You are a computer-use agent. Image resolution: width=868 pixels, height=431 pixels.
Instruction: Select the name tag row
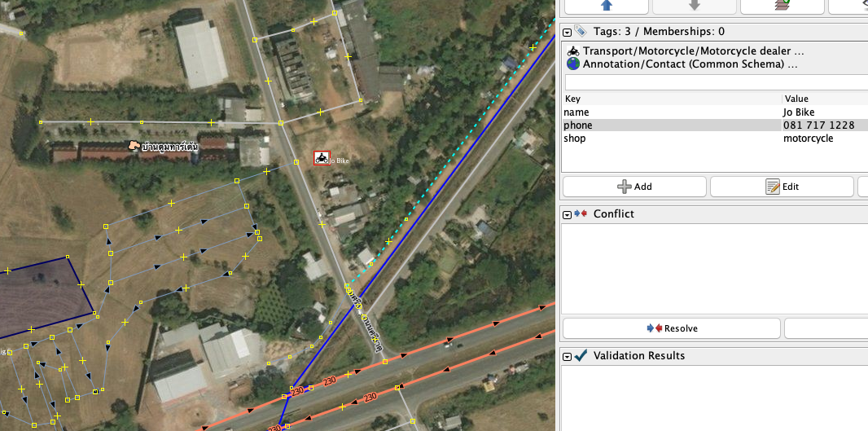pyautogui.click(x=715, y=112)
